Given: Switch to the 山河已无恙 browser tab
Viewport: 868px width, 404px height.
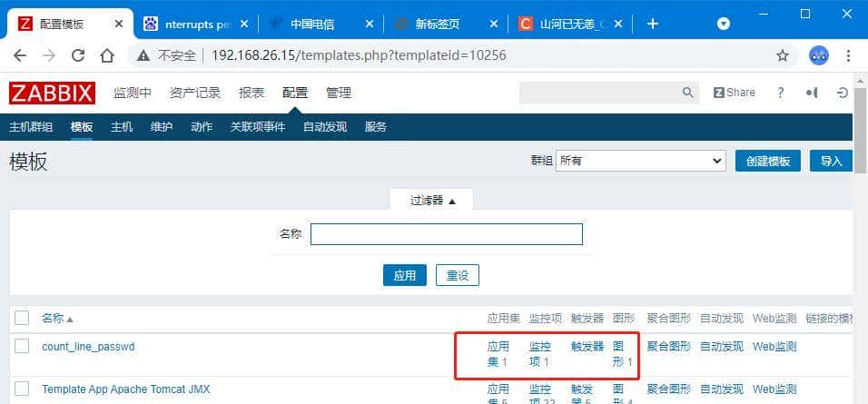Looking at the screenshot, I should (x=570, y=24).
